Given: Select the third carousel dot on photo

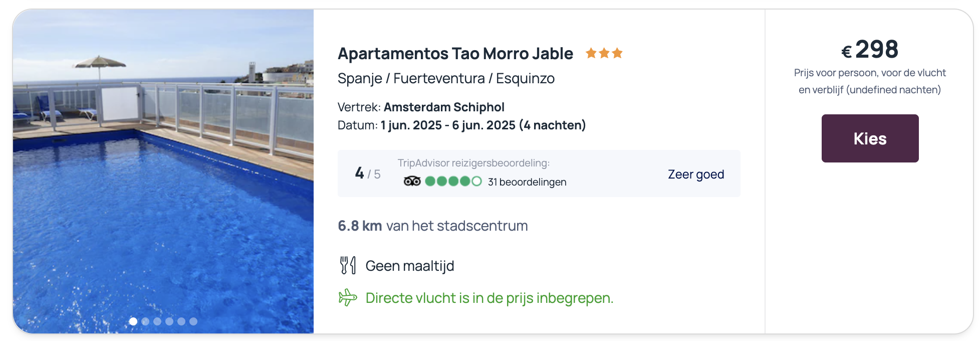Looking at the screenshot, I should [x=157, y=321].
